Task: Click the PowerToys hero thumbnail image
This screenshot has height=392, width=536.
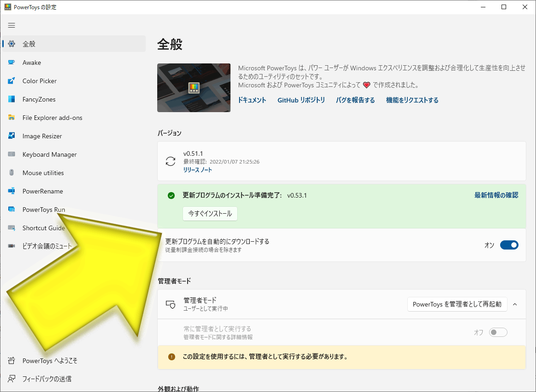Action: (194, 87)
